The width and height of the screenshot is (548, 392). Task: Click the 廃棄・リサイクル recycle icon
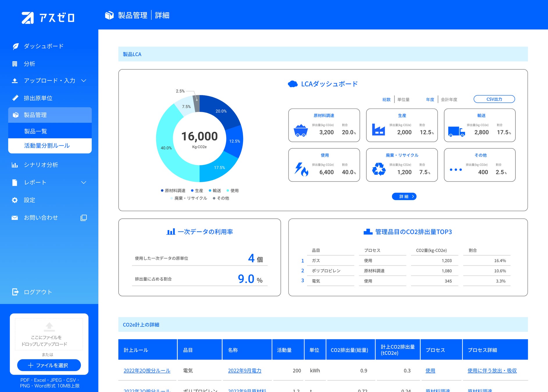[379, 169]
